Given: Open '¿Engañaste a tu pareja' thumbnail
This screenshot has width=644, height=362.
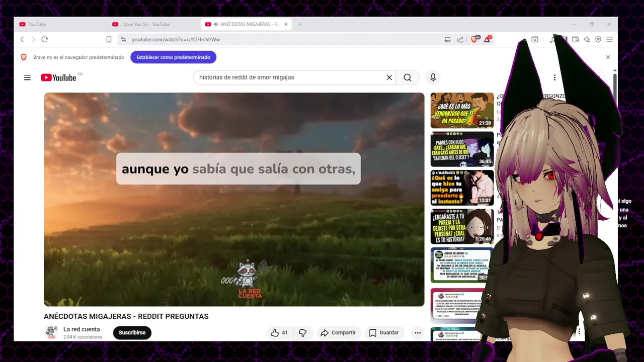Looking at the screenshot, I should point(462,226).
